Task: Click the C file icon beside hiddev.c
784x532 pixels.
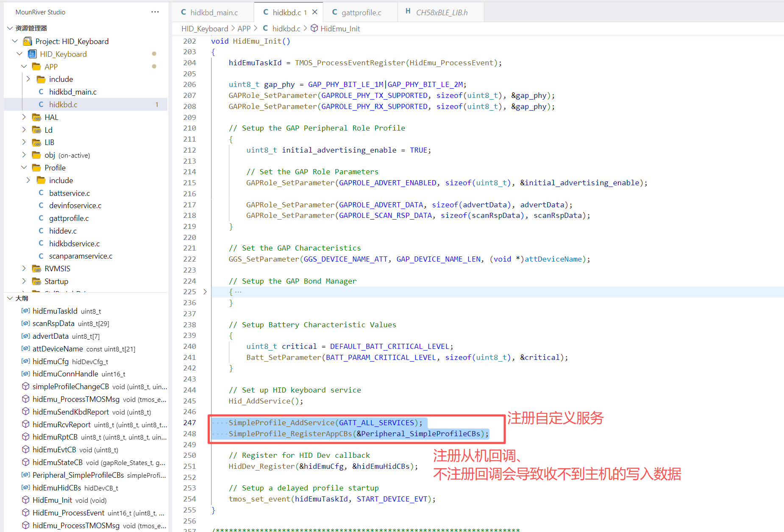Action: [41, 231]
